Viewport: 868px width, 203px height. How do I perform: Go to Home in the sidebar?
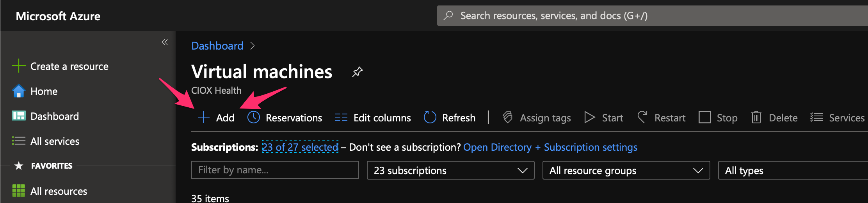pos(44,91)
